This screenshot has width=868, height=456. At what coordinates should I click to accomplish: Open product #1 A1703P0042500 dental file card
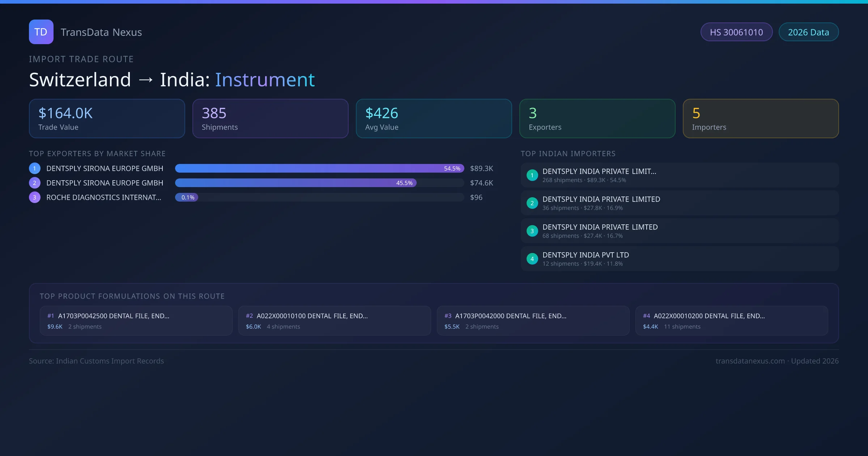[x=136, y=321]
